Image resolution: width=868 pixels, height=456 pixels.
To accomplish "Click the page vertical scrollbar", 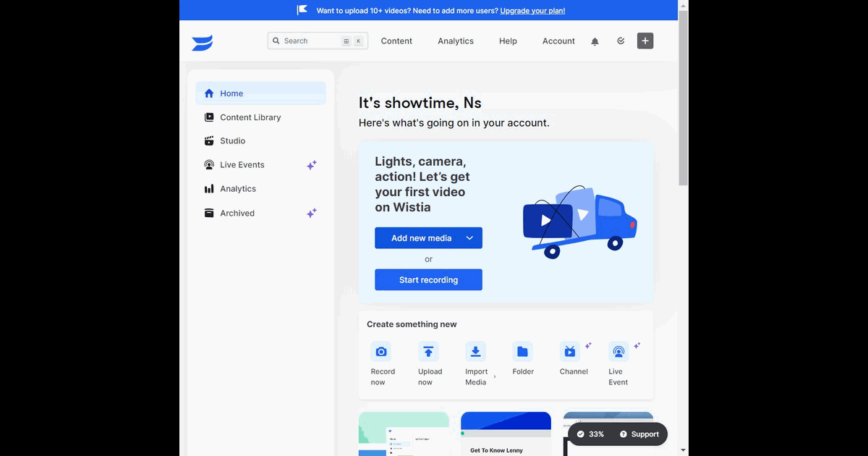I will point(684,98).
